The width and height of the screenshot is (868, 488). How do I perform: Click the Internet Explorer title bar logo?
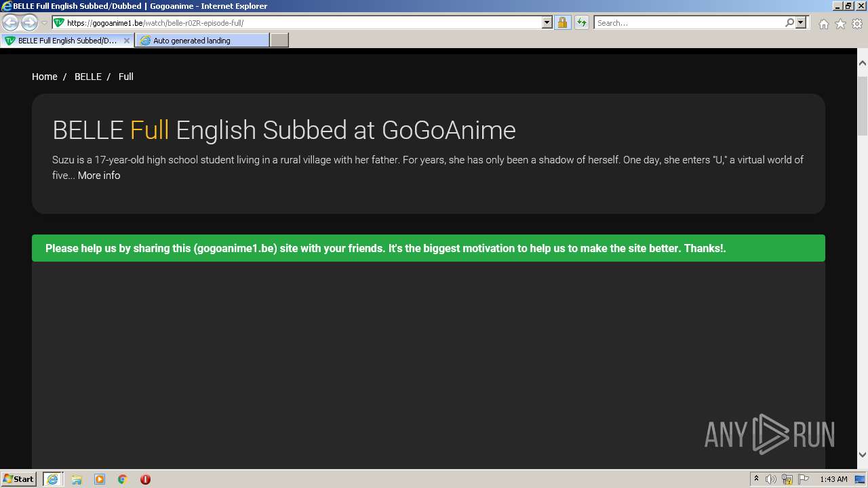click(x=6, y=6)
